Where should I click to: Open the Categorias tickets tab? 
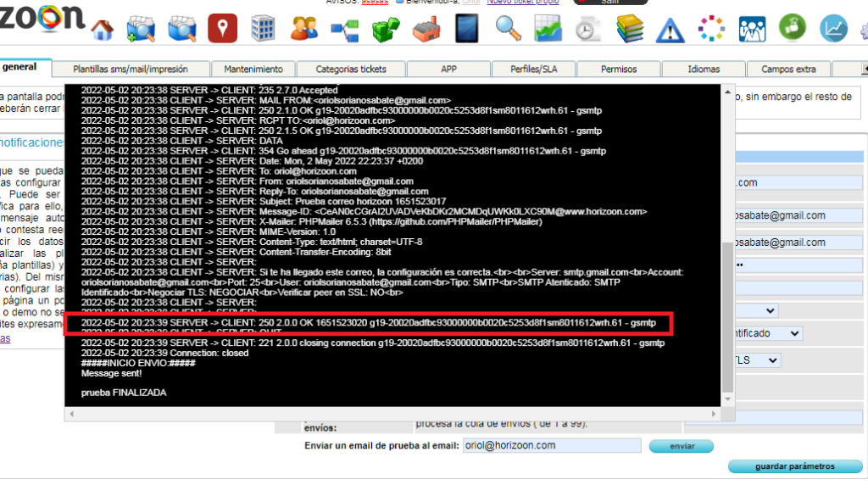(351, 70)
